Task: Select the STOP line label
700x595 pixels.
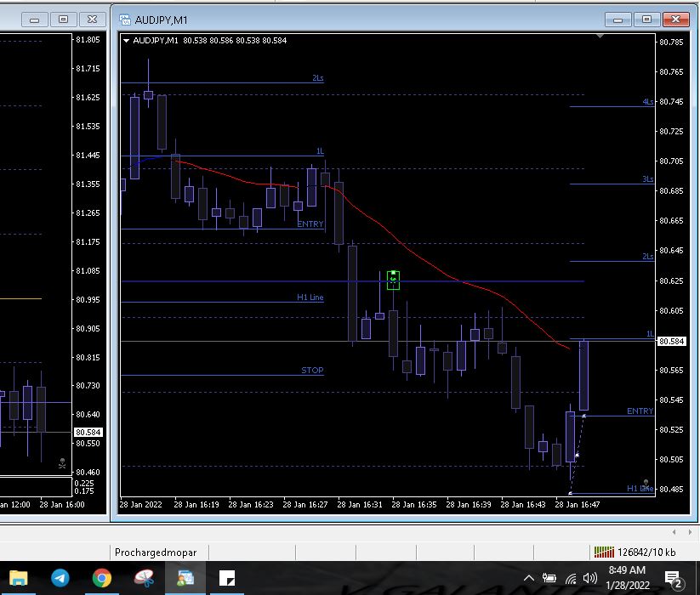Action: tap(312, 371)
